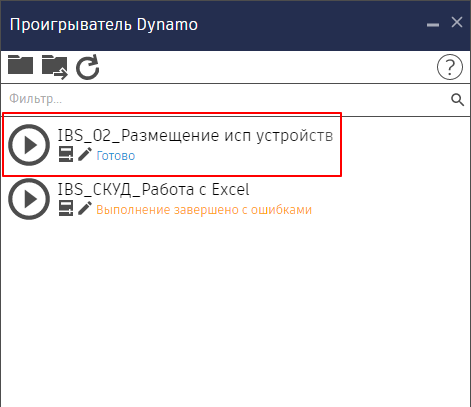Open the help question mark icon
Viewport: 471px width, 407px height.
(450, 67)
